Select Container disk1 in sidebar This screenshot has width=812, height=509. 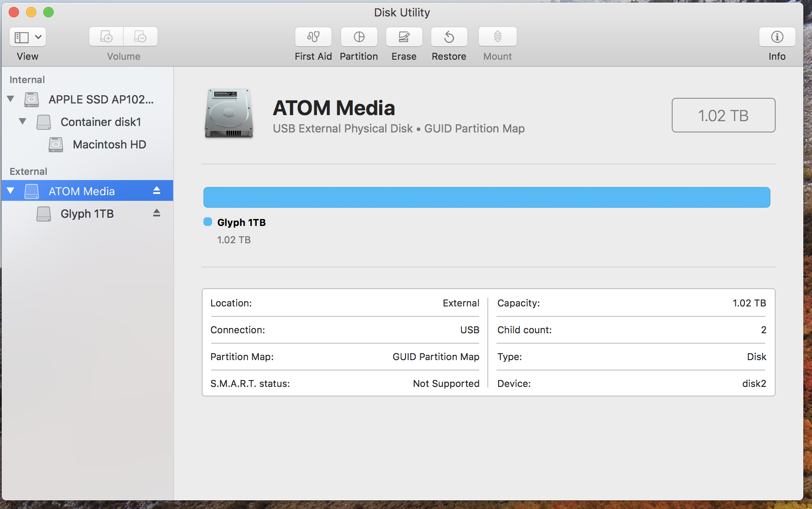pyautogui.click(x=87, y=122)
